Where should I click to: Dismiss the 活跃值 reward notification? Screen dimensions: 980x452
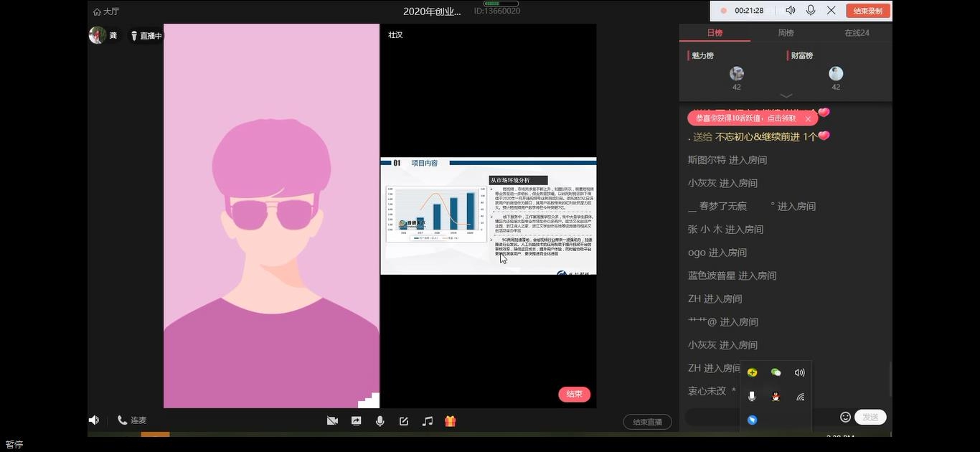808,119
